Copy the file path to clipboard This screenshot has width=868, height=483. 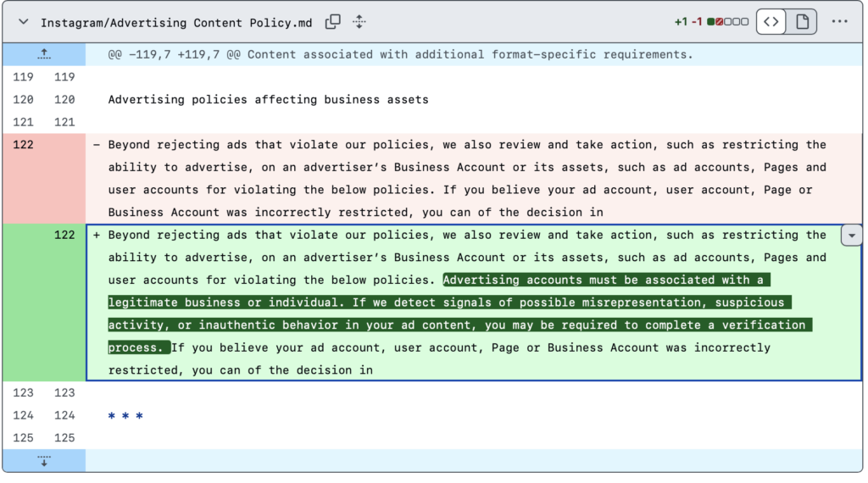(x=333, y=22)
